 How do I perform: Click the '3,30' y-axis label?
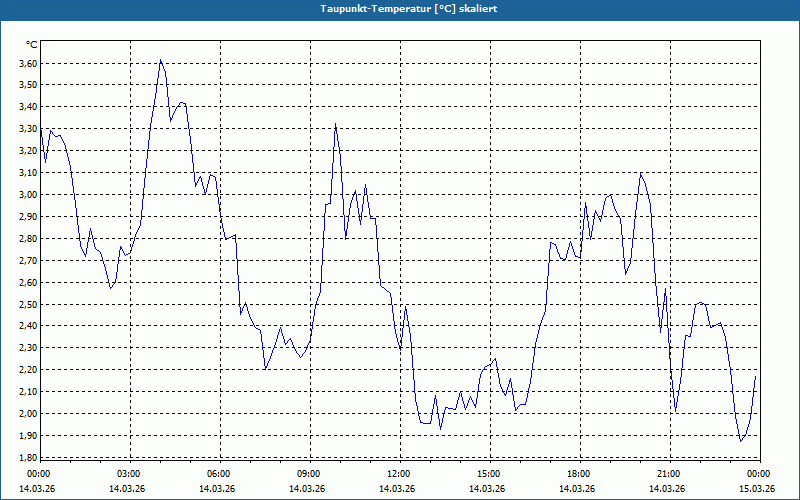point(28,129)
